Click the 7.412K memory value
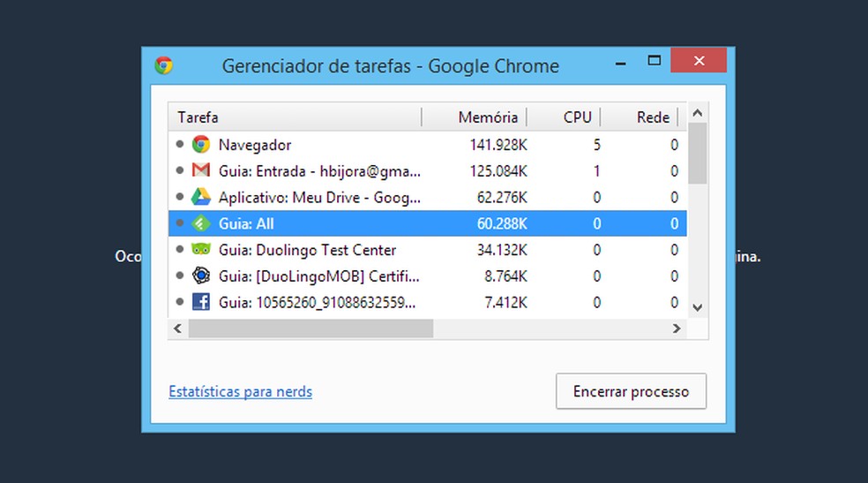 tap(506, 303)
